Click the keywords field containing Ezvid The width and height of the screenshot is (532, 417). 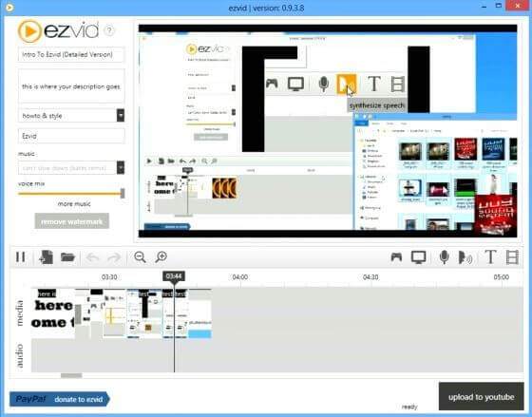click(x=71, y=136)
